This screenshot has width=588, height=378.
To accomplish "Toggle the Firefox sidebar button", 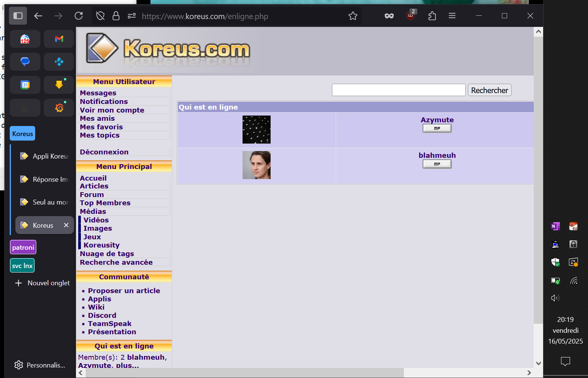I will coord(18,16).
